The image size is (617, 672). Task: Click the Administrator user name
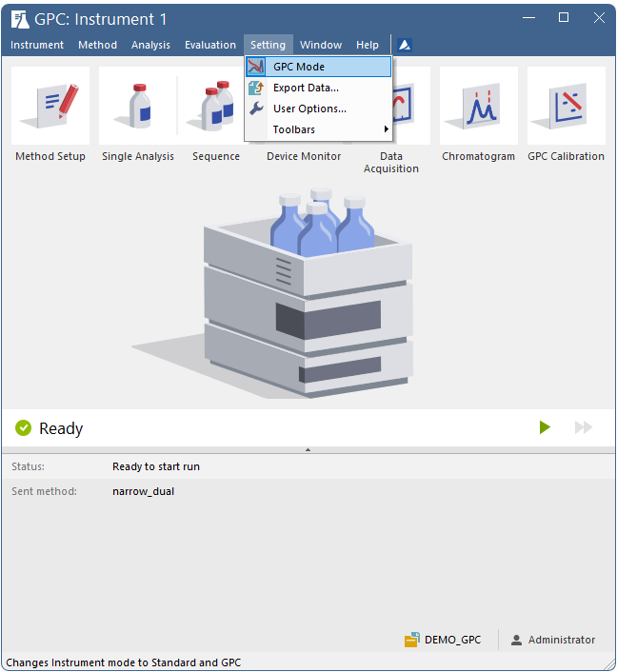point(562,640)
